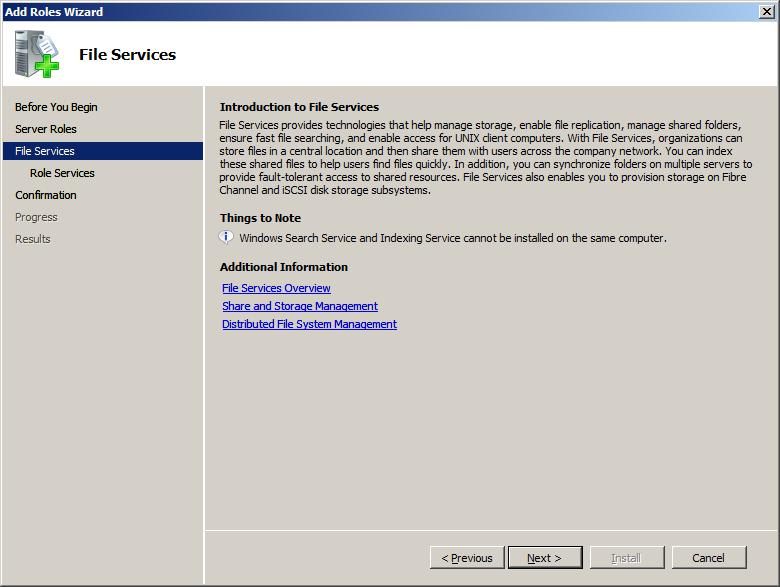Viewport: 780px width, 587px height.
Task: Open Distributed File System Management link
Action: tap(309, 324)
